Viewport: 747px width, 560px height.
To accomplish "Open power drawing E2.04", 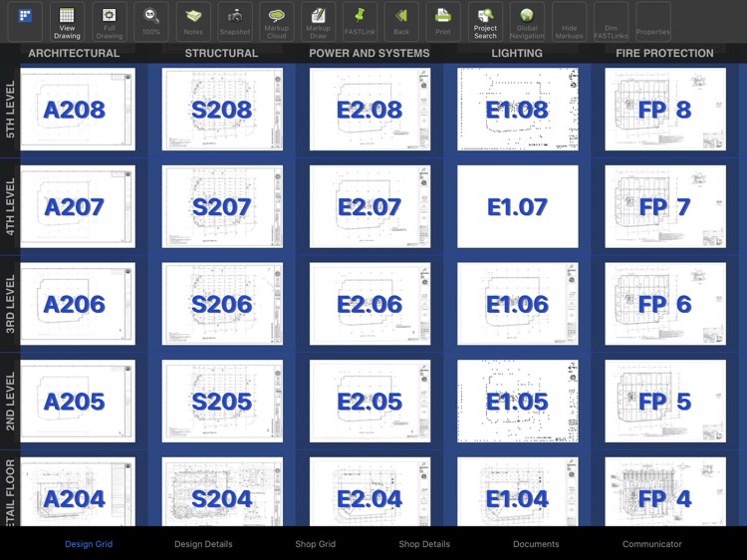I will pos(370,491).
